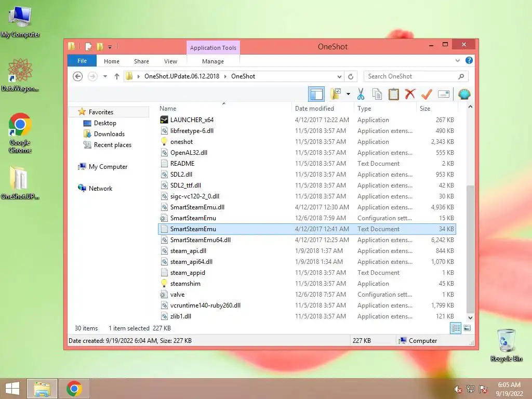The height and width of the screenshot is (399, 532).
Task: Select Network in navigation pane
Action: (x=100, y=188)
